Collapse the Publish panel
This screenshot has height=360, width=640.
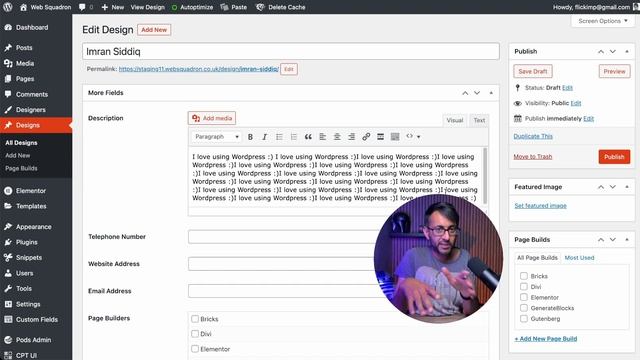[627, 51]
